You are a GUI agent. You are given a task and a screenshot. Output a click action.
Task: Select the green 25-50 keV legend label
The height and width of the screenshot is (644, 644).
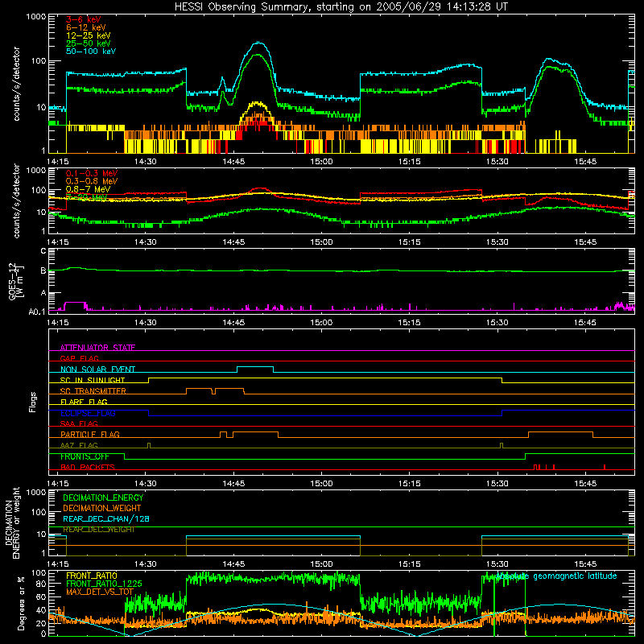pos(89,43)
